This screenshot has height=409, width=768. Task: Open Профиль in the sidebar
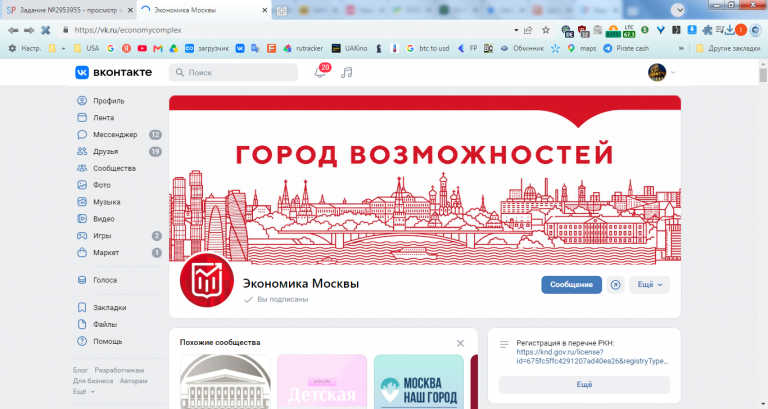click(119, 101)
